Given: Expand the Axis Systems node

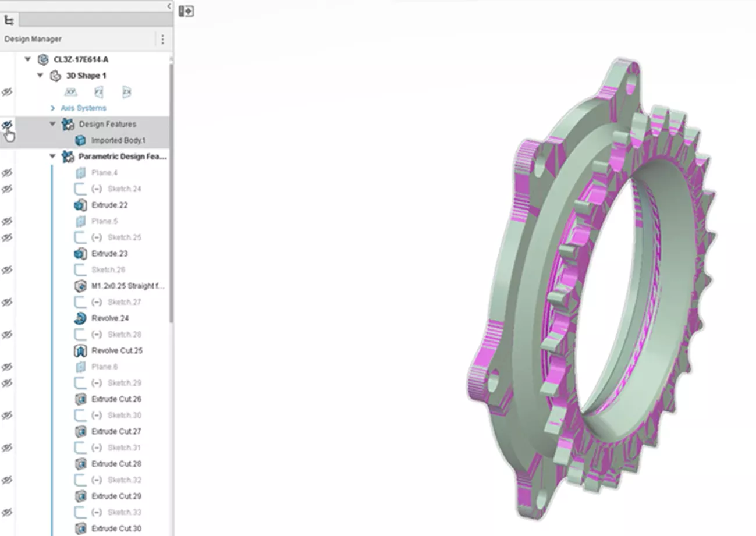Looking at the screenshot, I should [52, 108].
